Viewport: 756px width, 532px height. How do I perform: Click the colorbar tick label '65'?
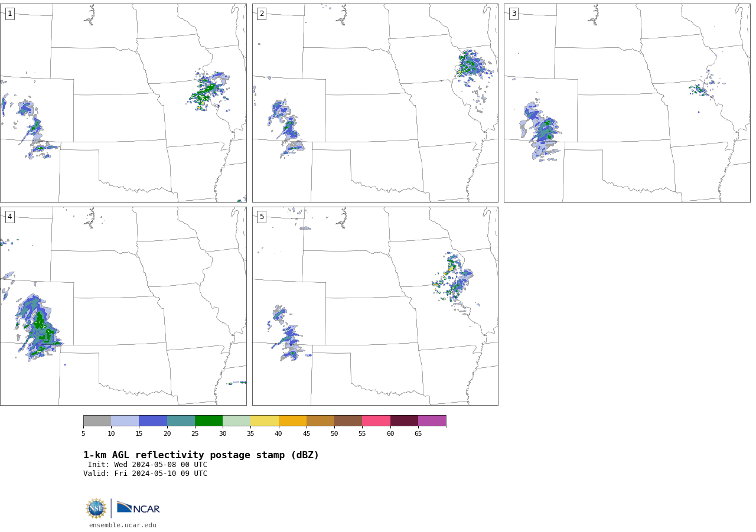pos(418,434)
